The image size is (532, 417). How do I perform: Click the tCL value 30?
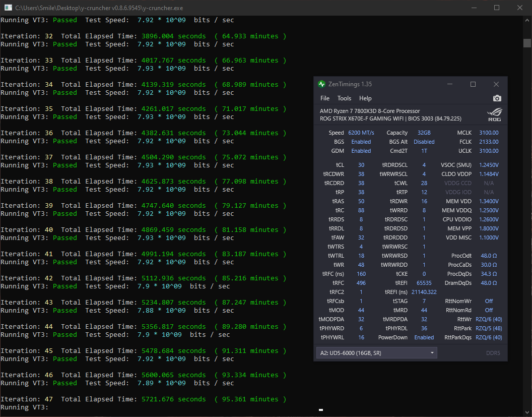(x=361, y=165)
